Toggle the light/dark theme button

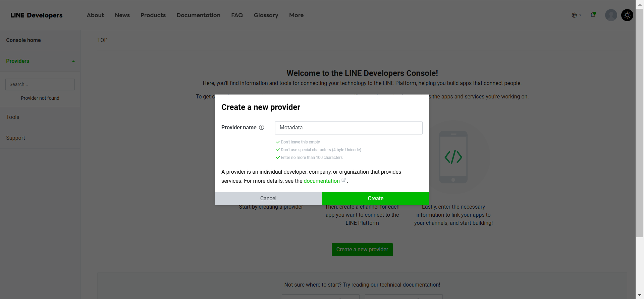coord(627,15)
